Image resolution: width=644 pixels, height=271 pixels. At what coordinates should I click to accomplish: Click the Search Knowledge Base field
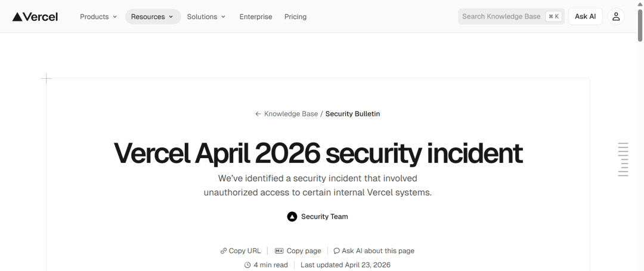(501, 17)
